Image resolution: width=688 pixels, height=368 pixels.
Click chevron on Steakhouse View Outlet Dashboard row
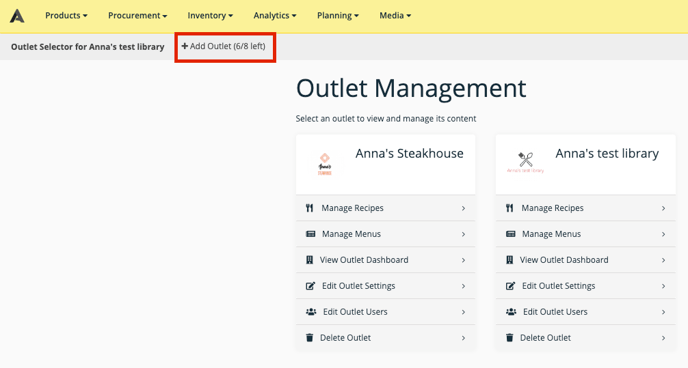pyautogui.click(x=463, y=260)
